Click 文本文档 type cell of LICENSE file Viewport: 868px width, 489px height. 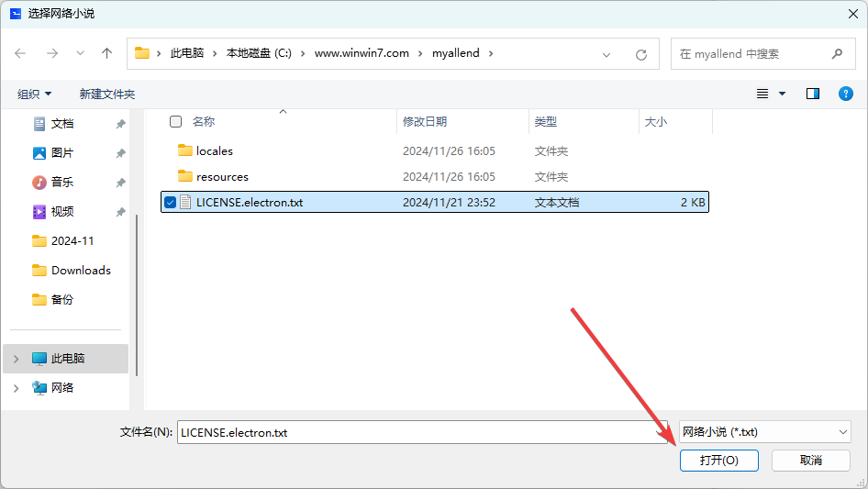pyautogui.click(x=557, y=202)
